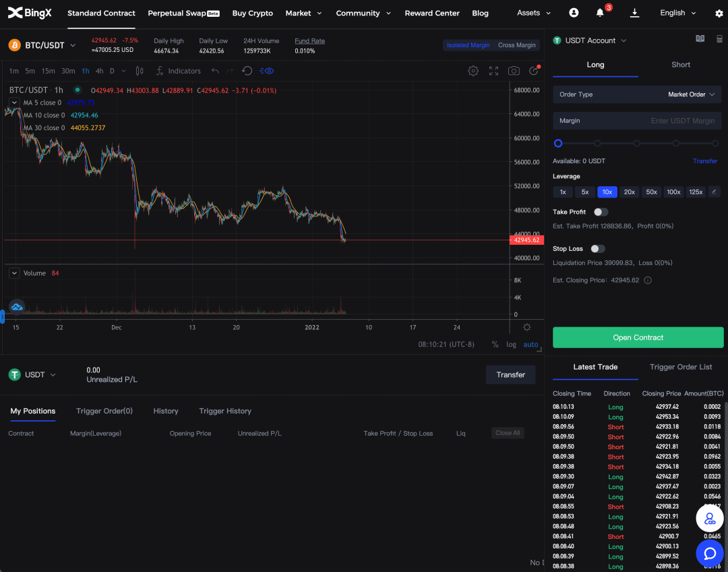
Task: Click the round wave icon on chart
Action: pos(17,307)
